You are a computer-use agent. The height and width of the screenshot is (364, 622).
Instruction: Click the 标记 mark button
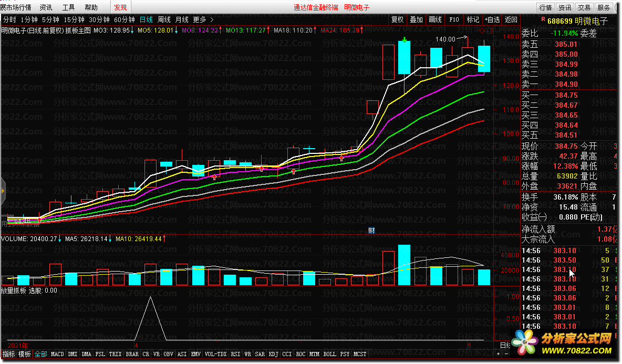click(x=473, y=19)
